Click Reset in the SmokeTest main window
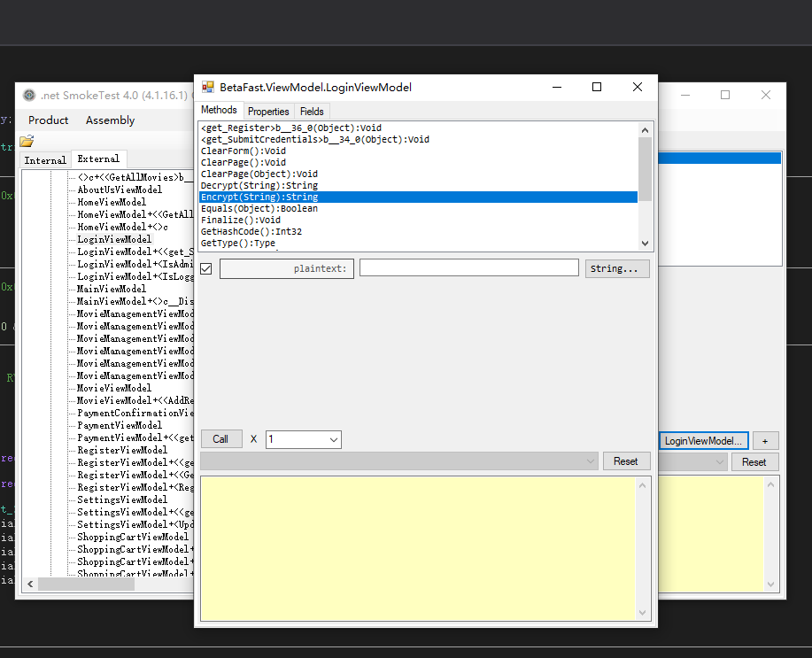 [x=754, y=462]
